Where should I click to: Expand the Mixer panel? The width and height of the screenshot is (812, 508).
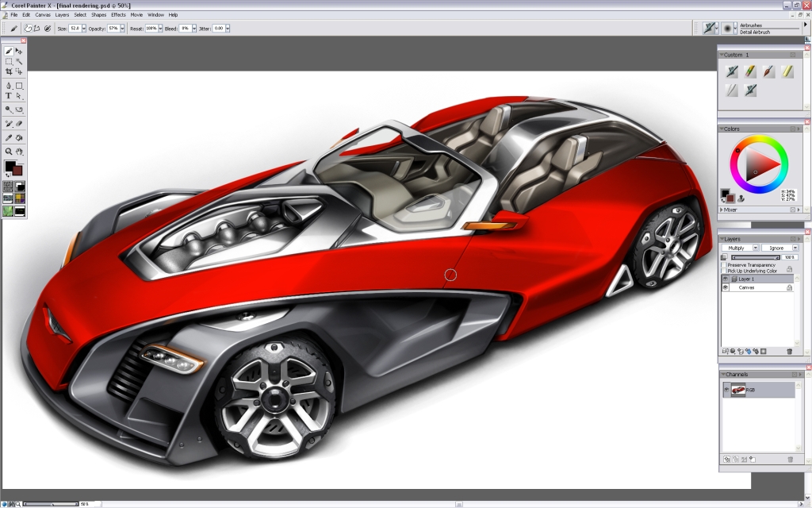[x=724, y=209]
